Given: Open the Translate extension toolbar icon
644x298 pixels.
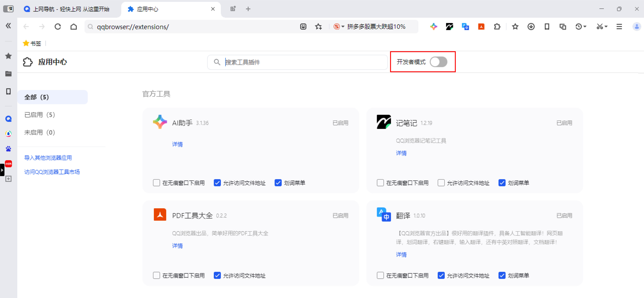Looking at the screenshot, I should pos(465,27).
